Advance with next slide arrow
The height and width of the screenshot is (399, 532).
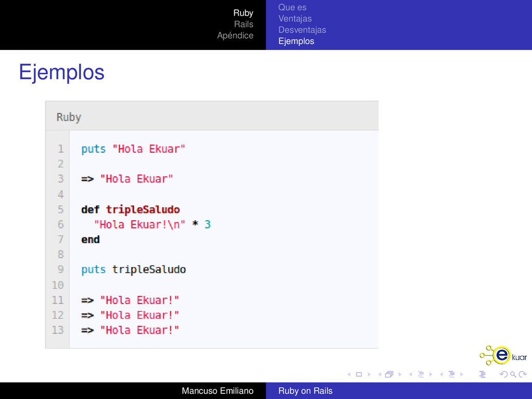point(369,374)
